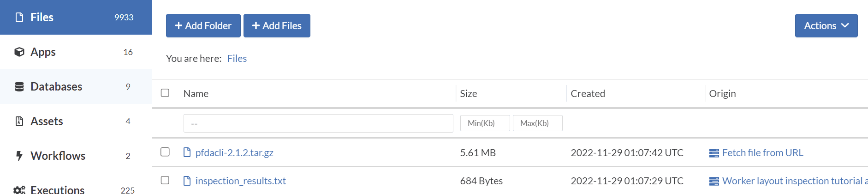Click the Workflows lightning bolt icon
868x194 pixels.
[19, 156]
